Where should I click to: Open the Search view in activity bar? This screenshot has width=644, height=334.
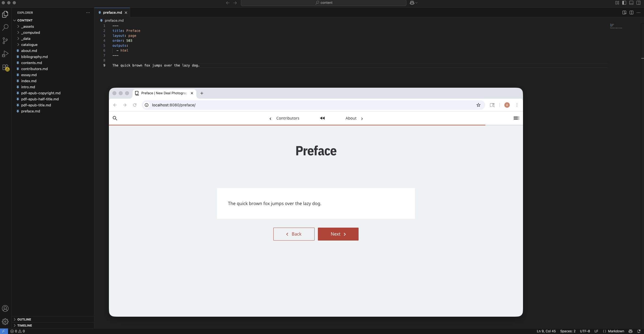pyautogui.click(x=5, y=27)
